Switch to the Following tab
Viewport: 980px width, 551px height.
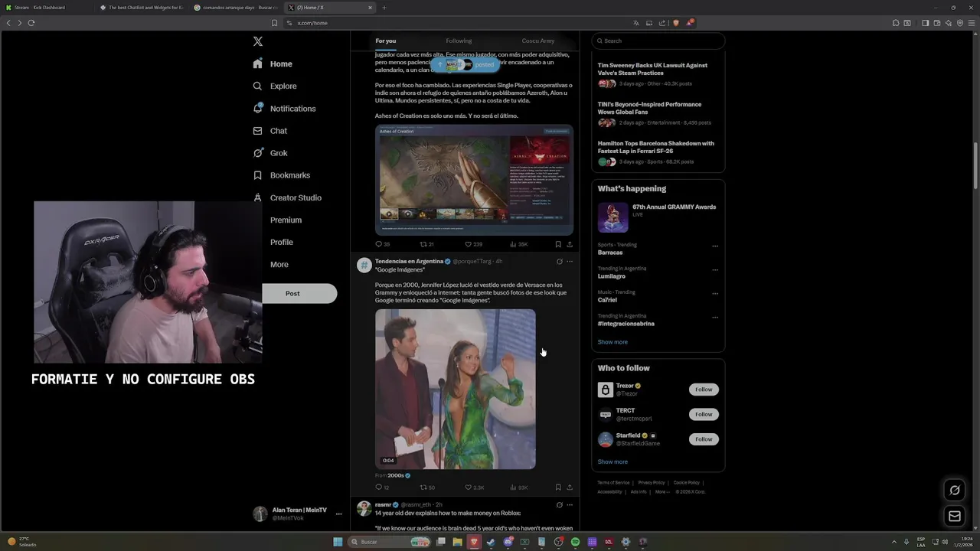coord(459,41)
